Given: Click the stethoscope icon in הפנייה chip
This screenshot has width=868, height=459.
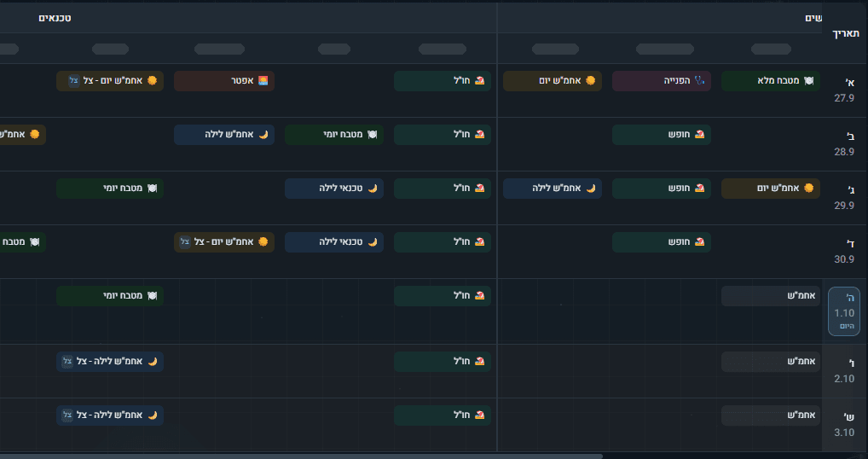Looking at the screenshot, I should (700, 81).
